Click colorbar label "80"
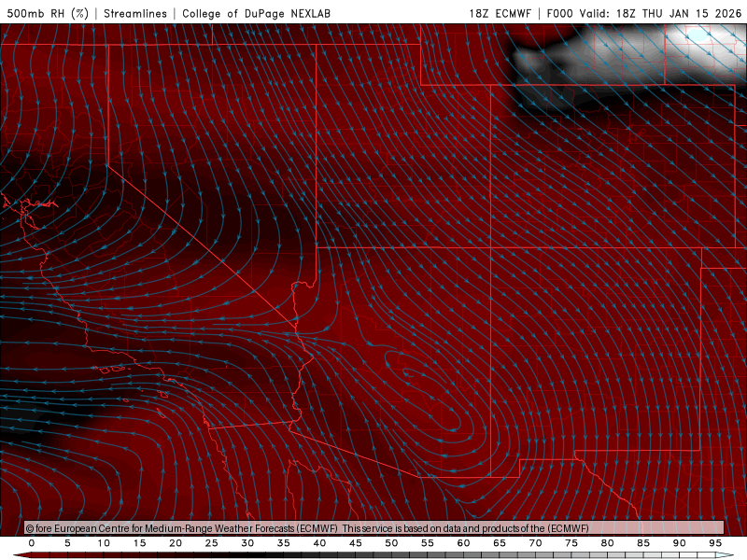This screenshot has width=747, height=560. click(x=608, y=543)
